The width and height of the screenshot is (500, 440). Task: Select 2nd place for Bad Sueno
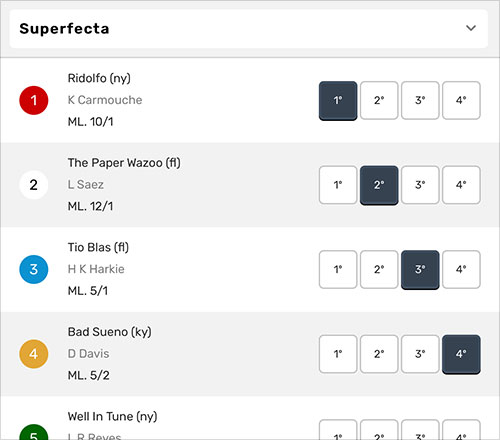pyautogui.click(x=379, y=354)
